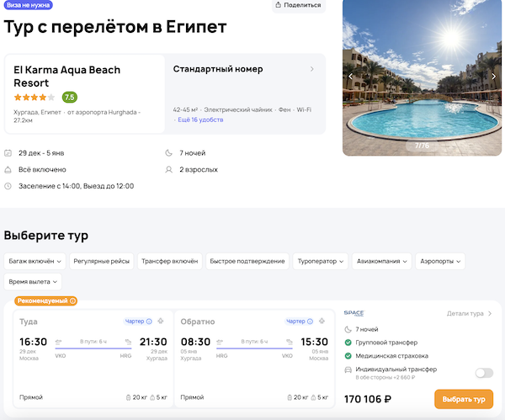Image resolution: width=505 pixels, height=420 pixels.
Task: Click the Поделиться share button
Action: coord(299,5)
